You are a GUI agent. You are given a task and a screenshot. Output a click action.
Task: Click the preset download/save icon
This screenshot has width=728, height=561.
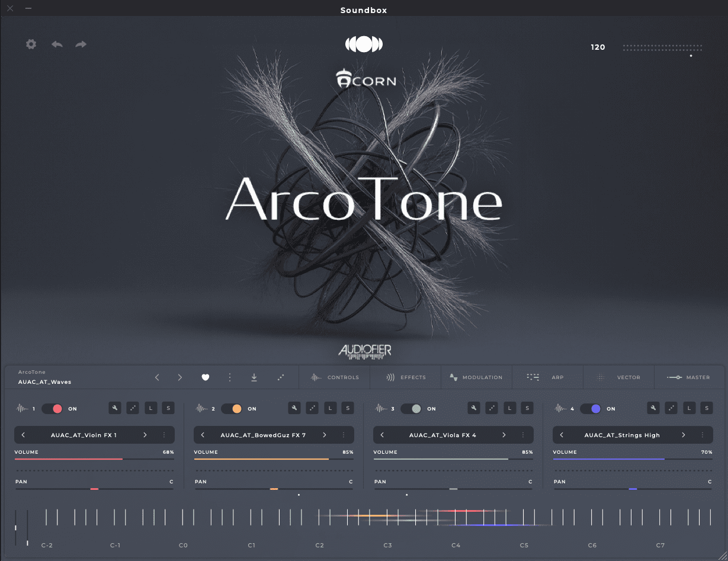[254, 377]
